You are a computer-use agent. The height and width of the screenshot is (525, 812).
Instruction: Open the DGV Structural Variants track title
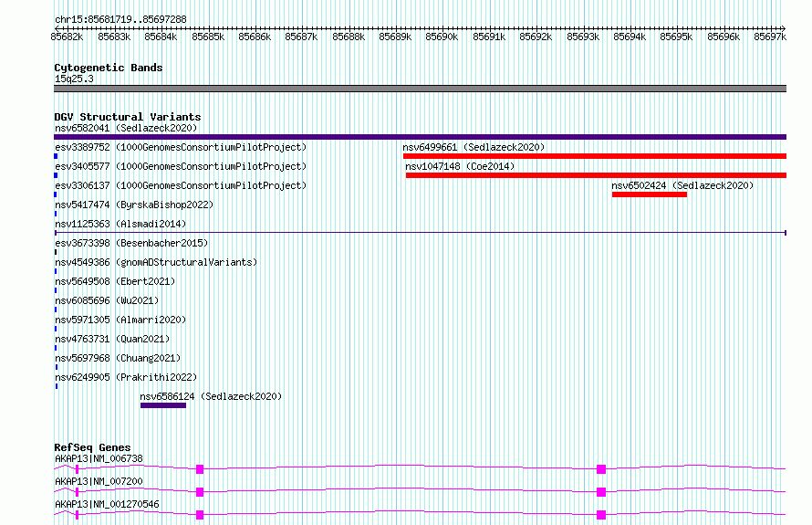[x=128, y=117]
